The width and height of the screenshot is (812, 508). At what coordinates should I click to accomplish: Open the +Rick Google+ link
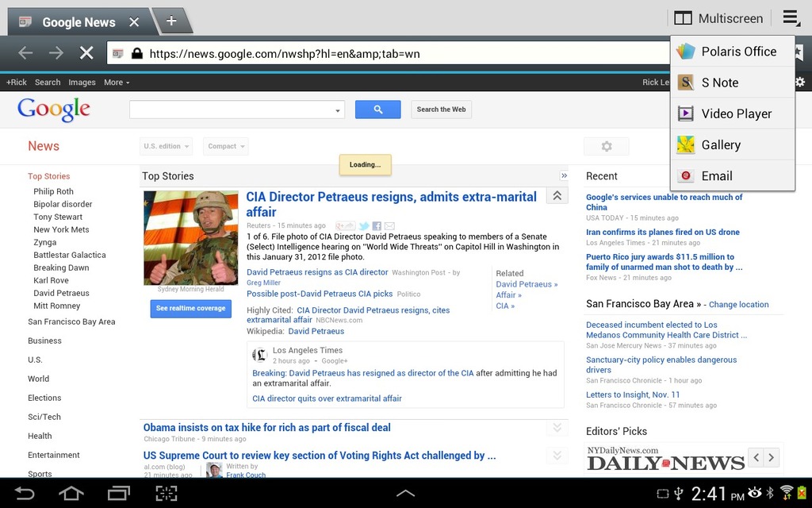coord(17,83)
